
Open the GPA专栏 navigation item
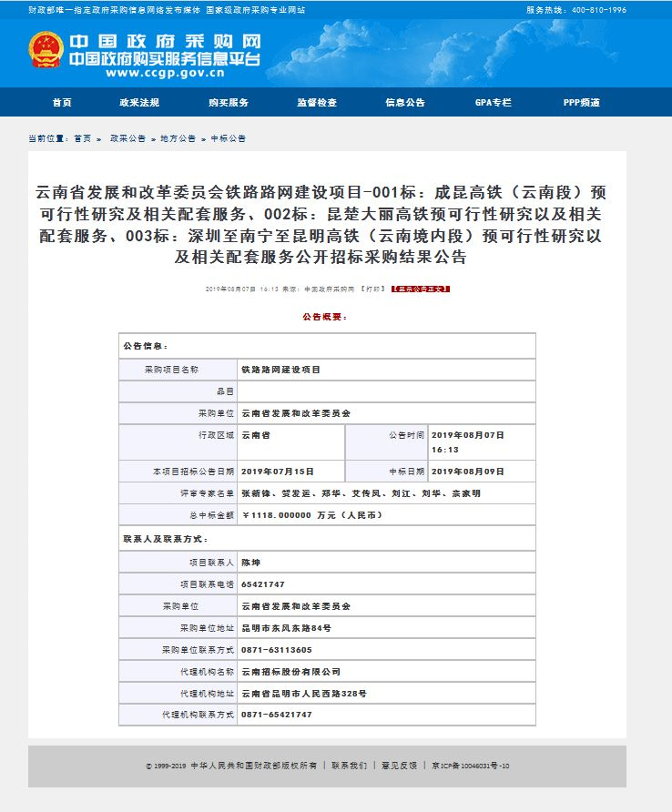point(493,103)
